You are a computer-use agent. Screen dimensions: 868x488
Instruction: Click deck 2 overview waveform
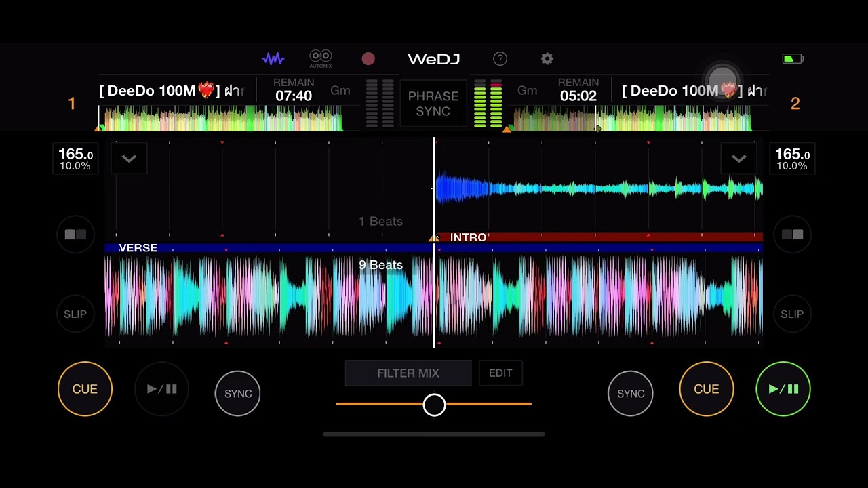(638, 118)
